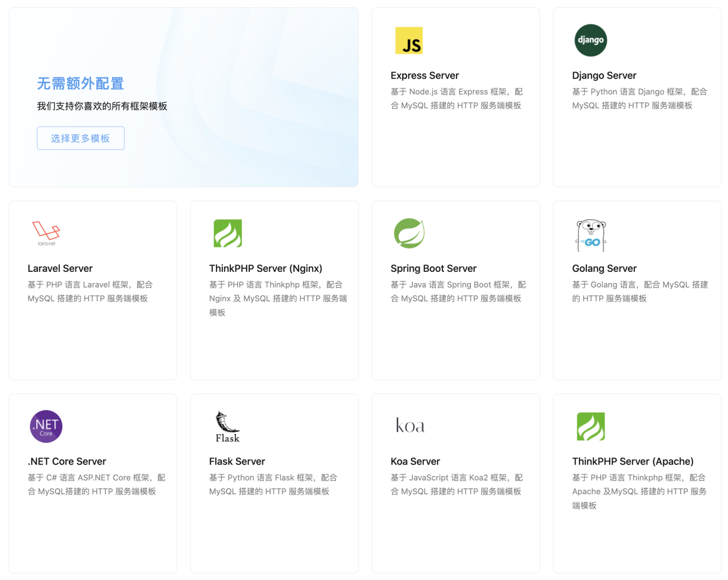Click the 我们支持你喜欢的所有框架模板 subtitle
This screenshot has width=728, height=580.
point(102,106)
